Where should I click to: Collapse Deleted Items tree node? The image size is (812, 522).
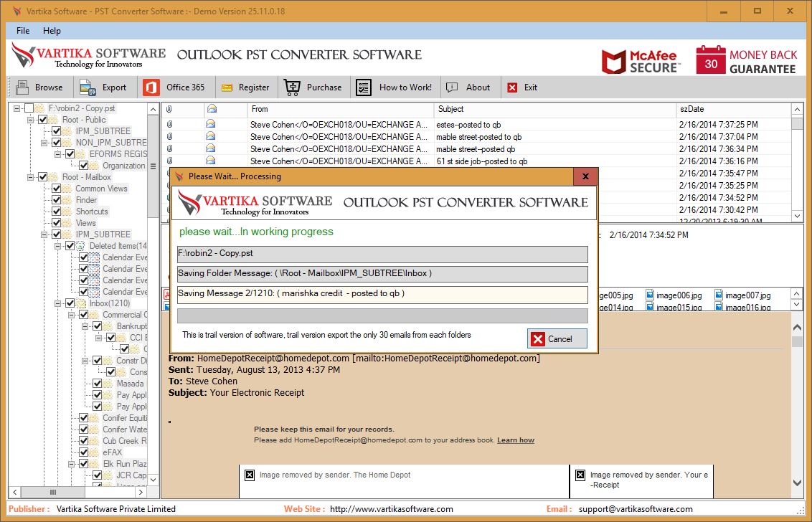pyautogui.click(x=57, y=246)
